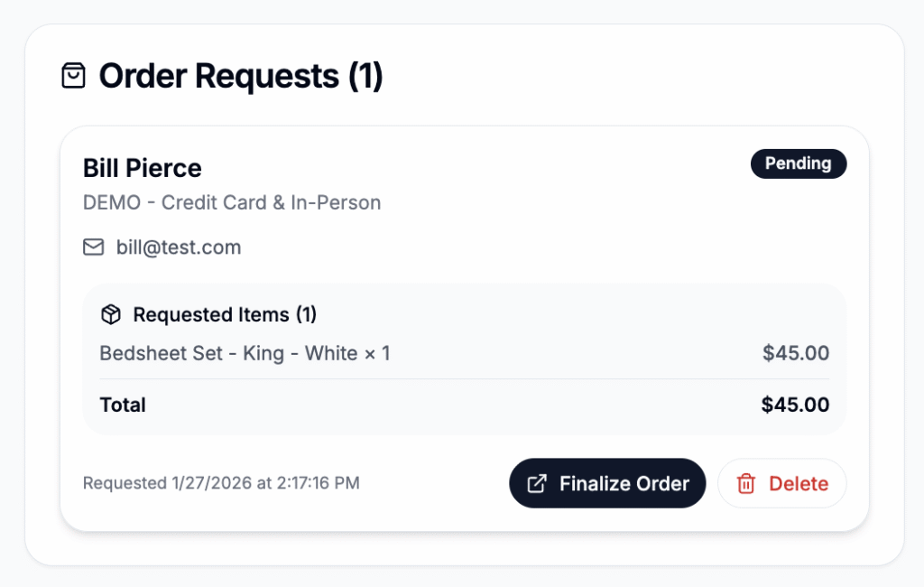The image size is (924, 587).
Task: Click the Requested 1/27/2026 timestamp
Action: [221, 483]
